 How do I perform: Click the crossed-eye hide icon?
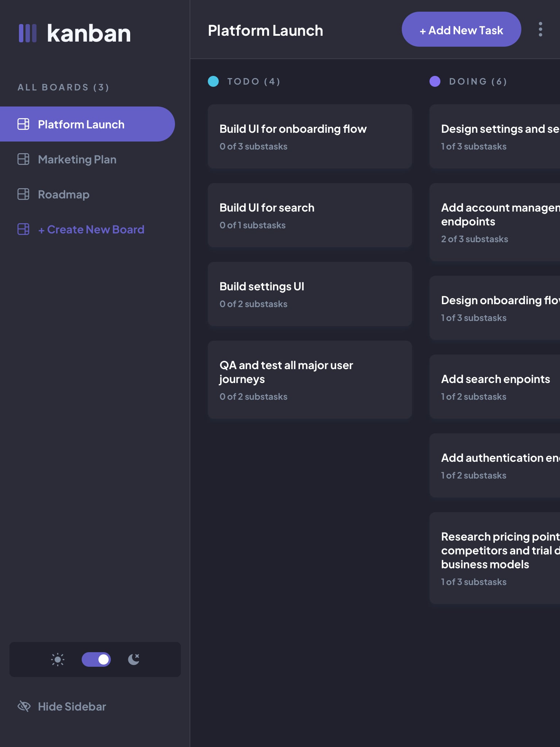(24, 706)
